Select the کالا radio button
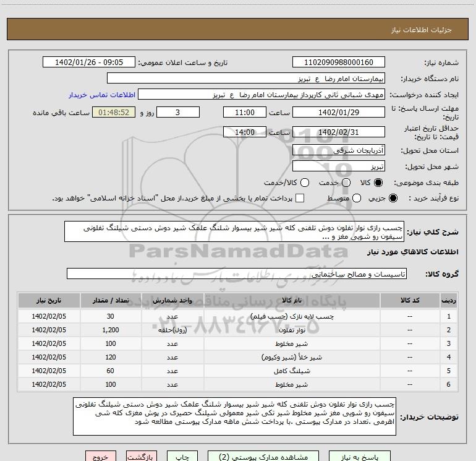The height and width of the screenshot is (461, 476). point(378,183)
